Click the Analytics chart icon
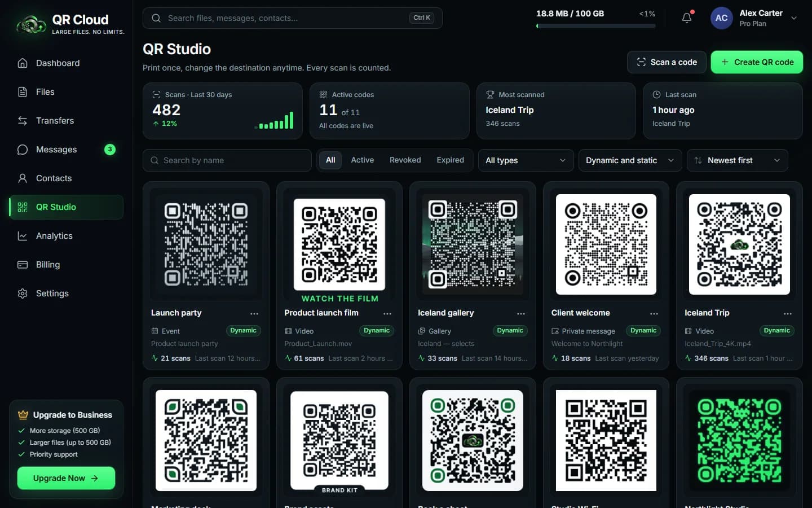 (23, 236)
